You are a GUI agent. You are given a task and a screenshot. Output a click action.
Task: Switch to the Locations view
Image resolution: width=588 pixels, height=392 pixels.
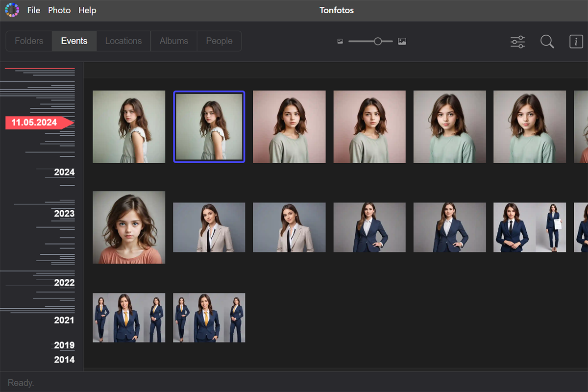click(123, 41)
